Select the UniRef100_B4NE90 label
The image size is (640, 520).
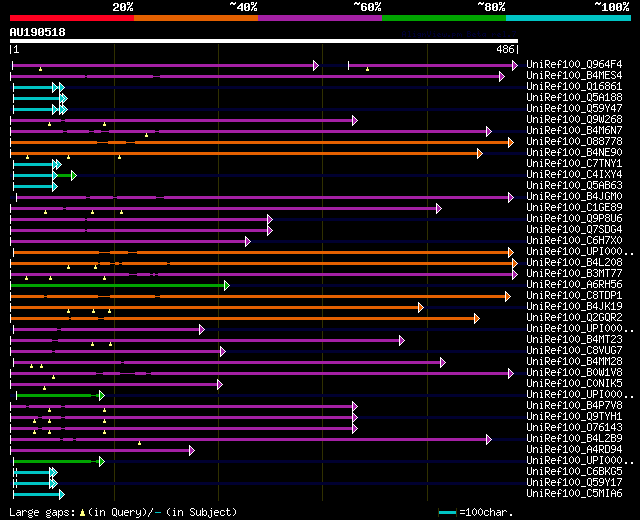click(574, 153)
